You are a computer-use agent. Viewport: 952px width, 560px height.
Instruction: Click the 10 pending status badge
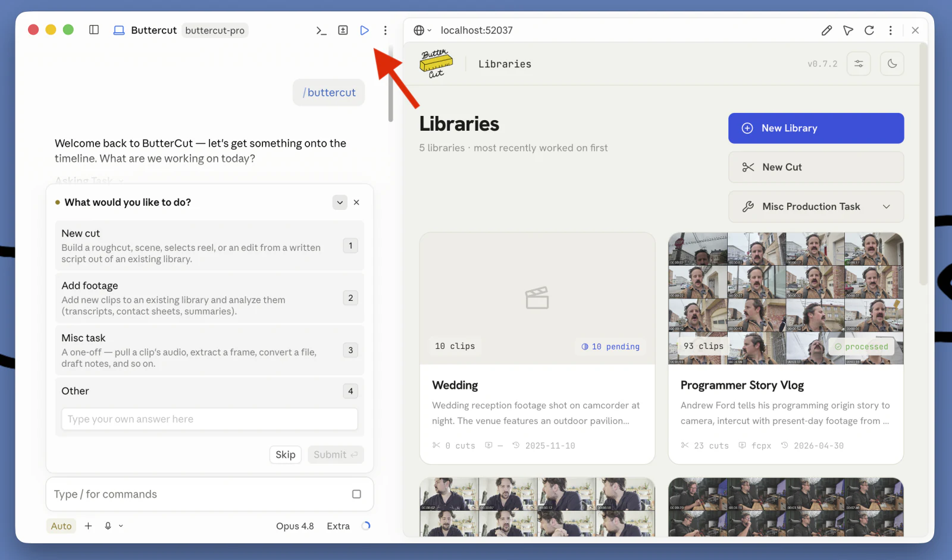(x=610, y=347)
